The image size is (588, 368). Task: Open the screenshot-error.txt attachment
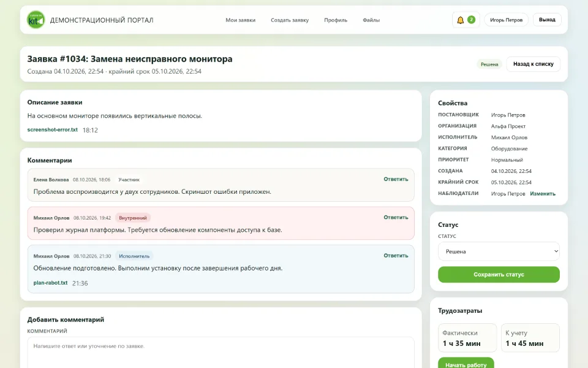click(x=53, y=129)
